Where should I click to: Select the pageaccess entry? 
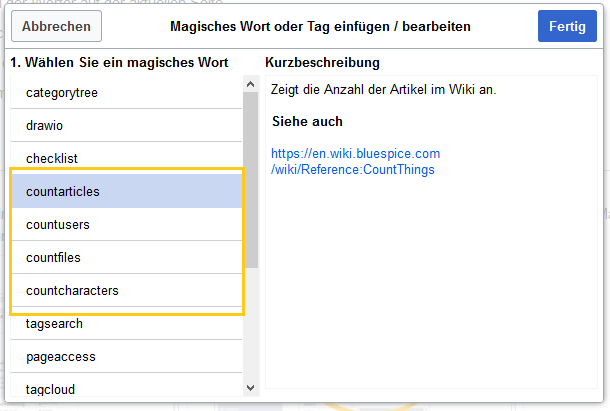[126, 357]
